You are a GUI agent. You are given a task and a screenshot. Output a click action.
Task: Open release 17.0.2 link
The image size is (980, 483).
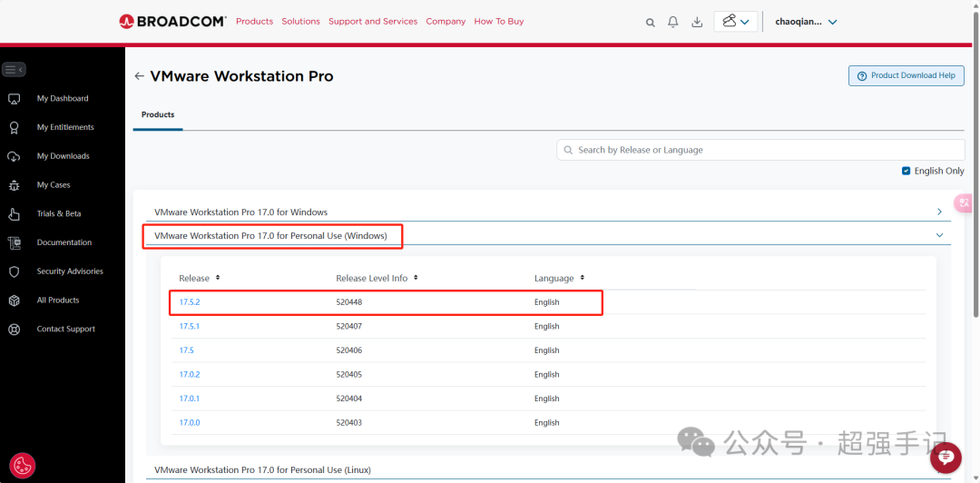[x=190, y=375]
